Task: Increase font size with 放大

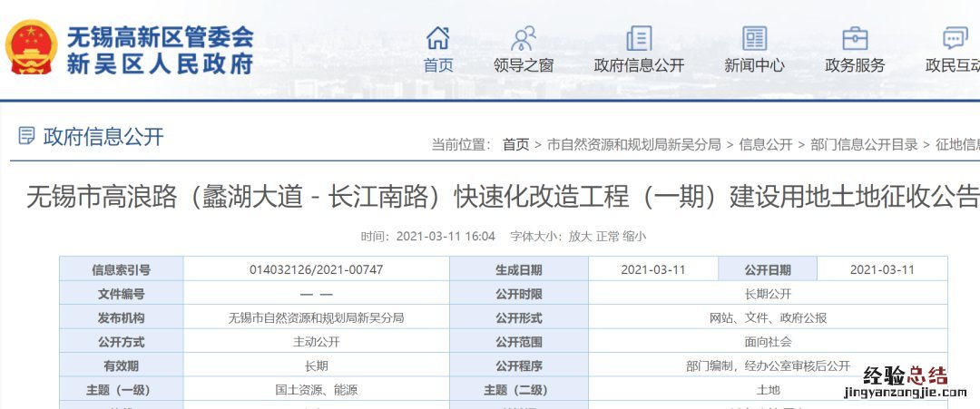Action: pos(580,236)
